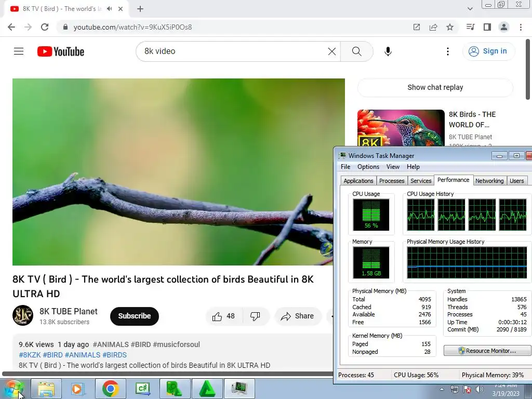Click the Commit (MB) value 2090 / 8189

[x=512, y=329]
